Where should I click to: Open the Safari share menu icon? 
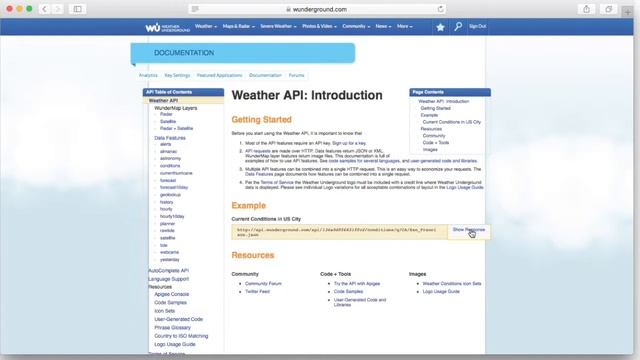pyautogui.click(x=587, y=9)
